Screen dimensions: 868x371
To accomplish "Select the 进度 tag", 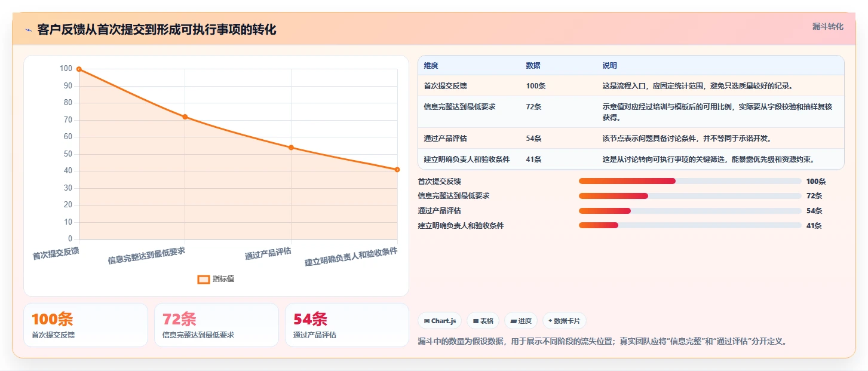I will 521,321.
